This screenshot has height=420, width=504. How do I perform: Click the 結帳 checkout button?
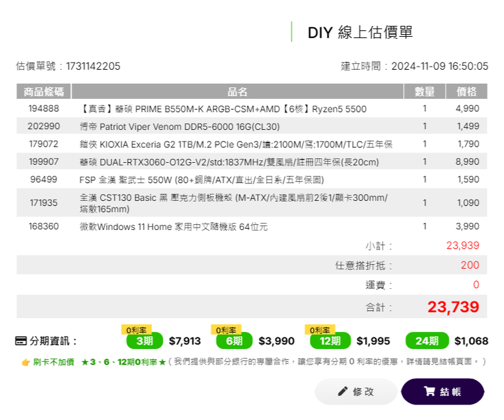[x=443, y=392]
